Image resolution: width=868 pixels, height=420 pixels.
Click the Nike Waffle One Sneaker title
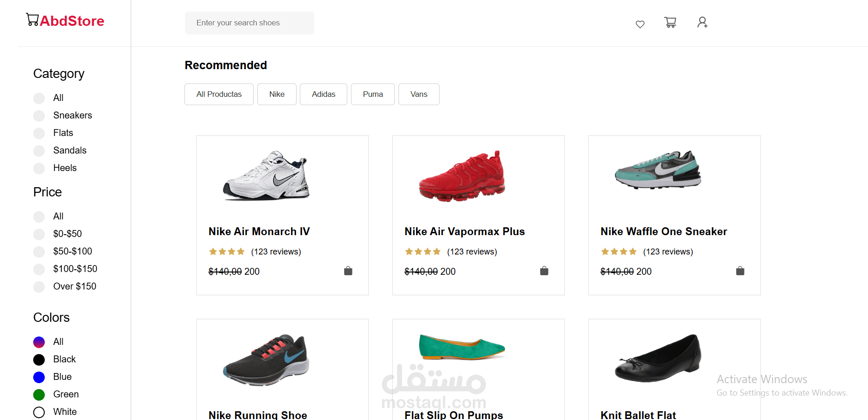click(x=664, y=231)
